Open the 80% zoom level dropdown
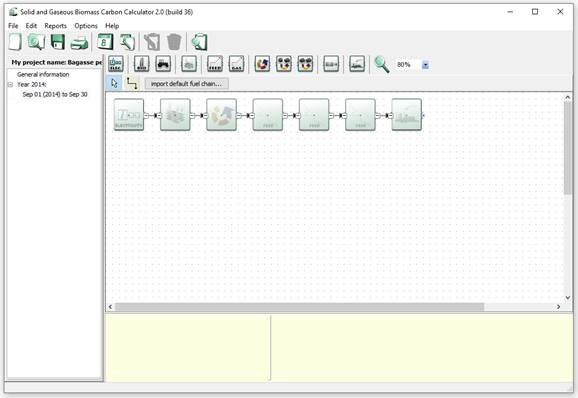 pyautogui.click(x=425, y=65)
